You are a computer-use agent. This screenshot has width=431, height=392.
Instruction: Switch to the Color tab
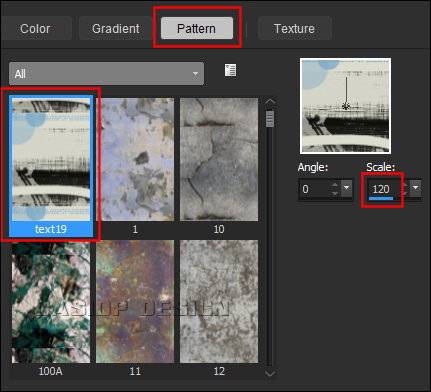click(x=35, y=29)
